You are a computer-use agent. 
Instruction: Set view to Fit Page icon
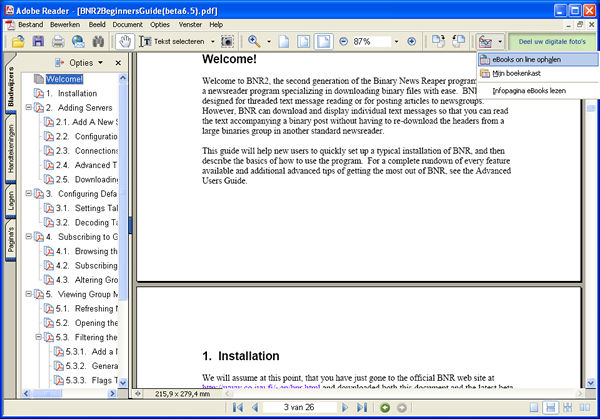point(303,41)
